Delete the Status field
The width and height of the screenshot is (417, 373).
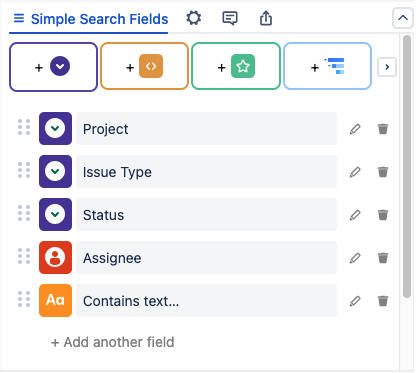383,215
